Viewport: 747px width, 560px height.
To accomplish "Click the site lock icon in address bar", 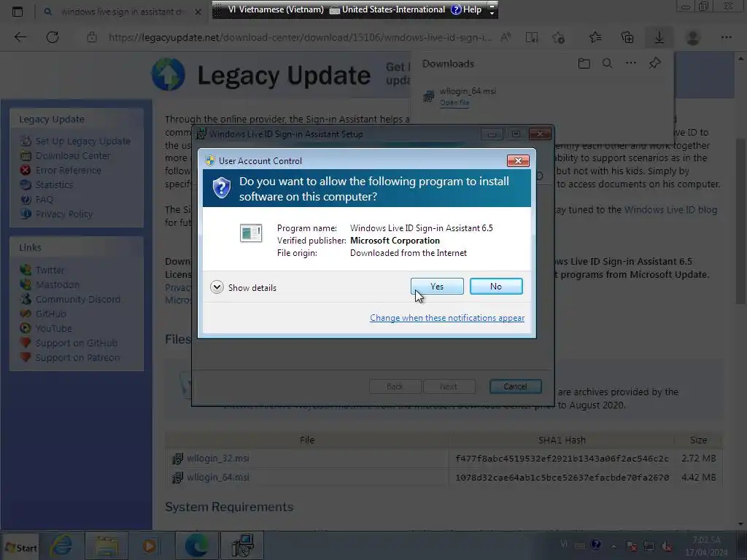I will coord(92,37).
